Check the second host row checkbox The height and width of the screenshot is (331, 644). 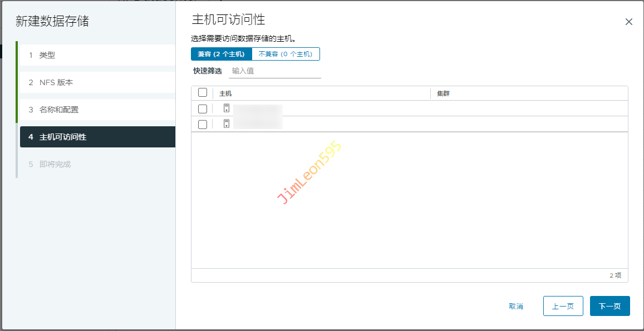tap(203, 125)
